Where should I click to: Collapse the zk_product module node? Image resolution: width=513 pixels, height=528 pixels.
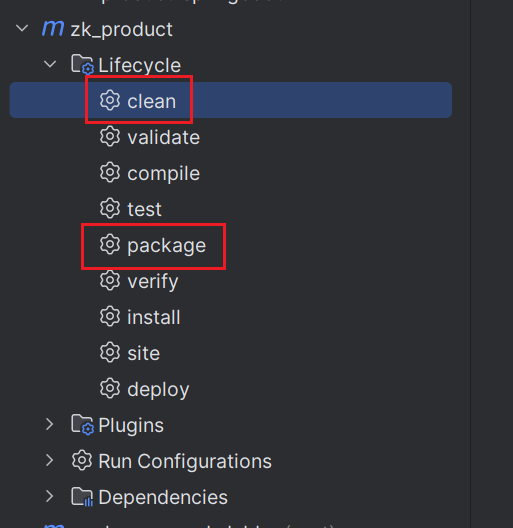point(22,28)
